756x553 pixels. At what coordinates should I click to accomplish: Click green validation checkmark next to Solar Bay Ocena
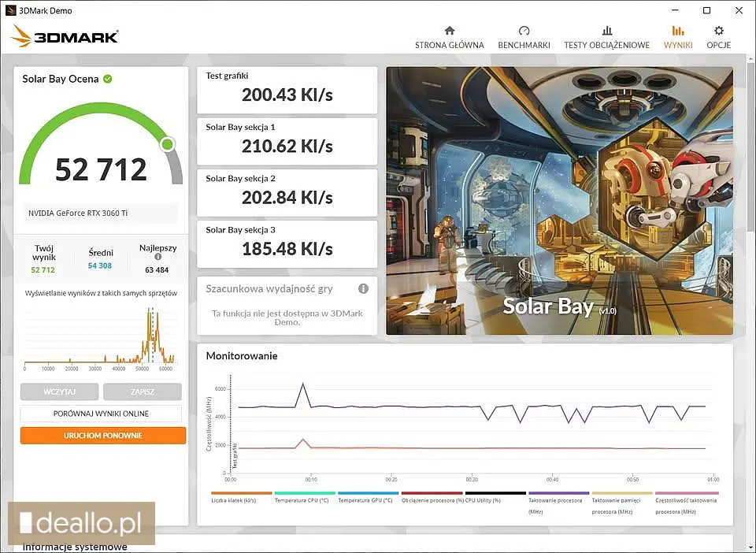(x=108, y=79)
